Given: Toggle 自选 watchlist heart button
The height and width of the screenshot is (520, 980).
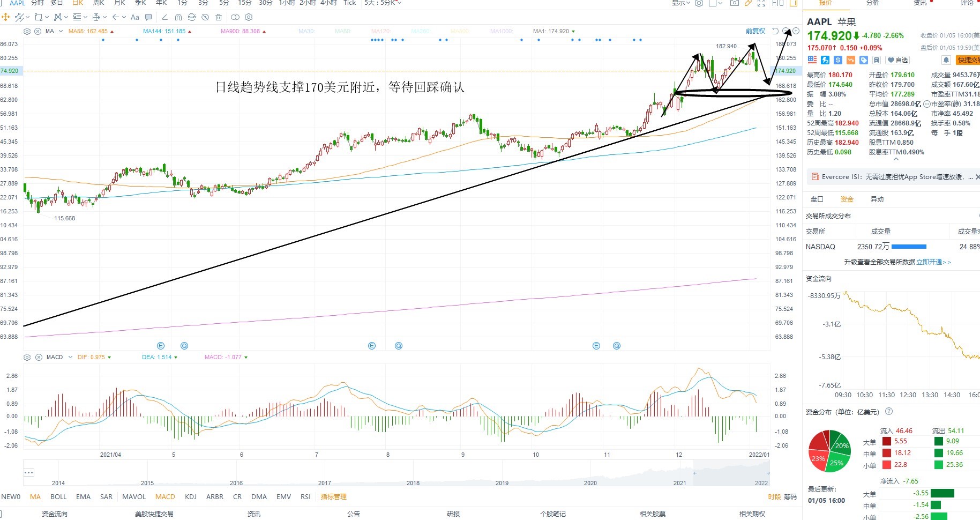Looking at the screenshot, I should (x=897, y=60).
